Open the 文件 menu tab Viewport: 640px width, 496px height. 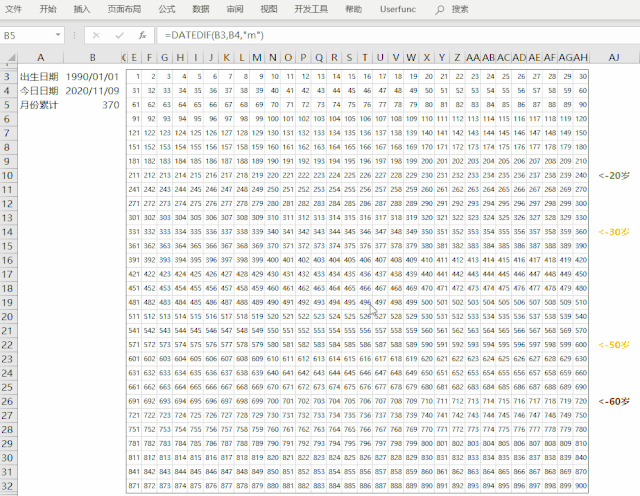pyautogui.click(x=13, y=9)
